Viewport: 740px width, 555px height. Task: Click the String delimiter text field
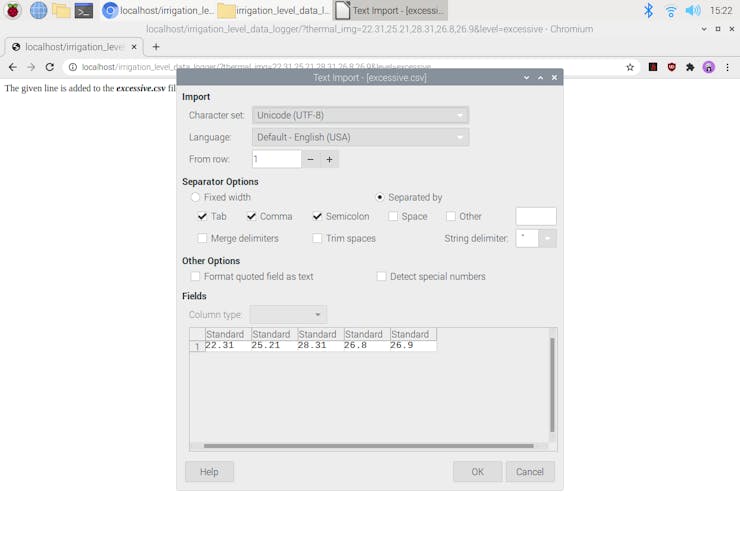tap(527, 238)
